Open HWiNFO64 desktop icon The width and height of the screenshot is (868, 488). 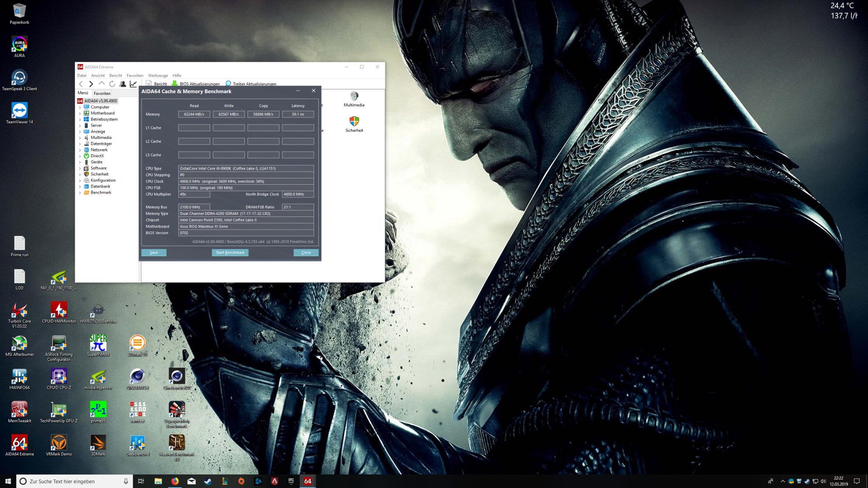tap(19, 379)
